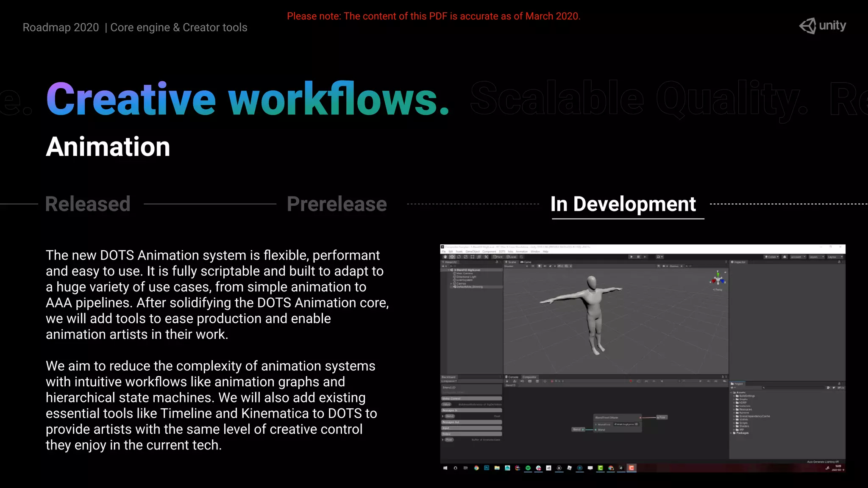868x488 pixels.
Task: Select the HDRP folder in Project
Action: pyautogui.click(x=742, y=402)
